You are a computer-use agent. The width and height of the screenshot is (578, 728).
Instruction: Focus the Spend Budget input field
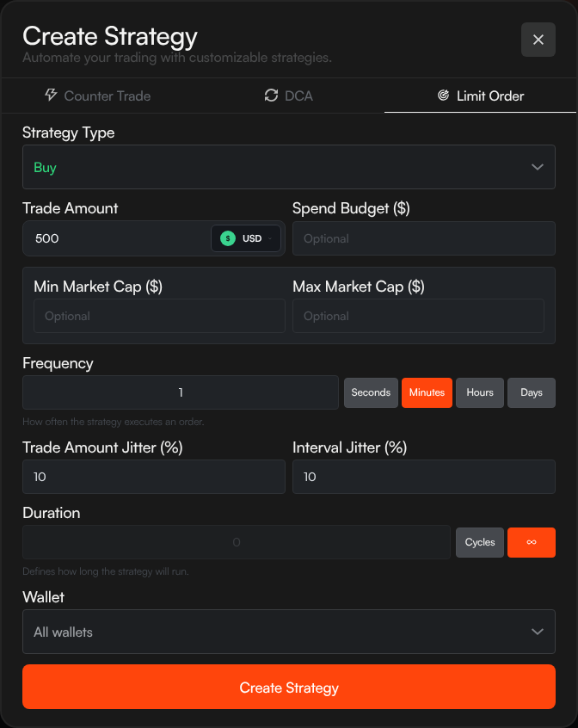point(424,238)
